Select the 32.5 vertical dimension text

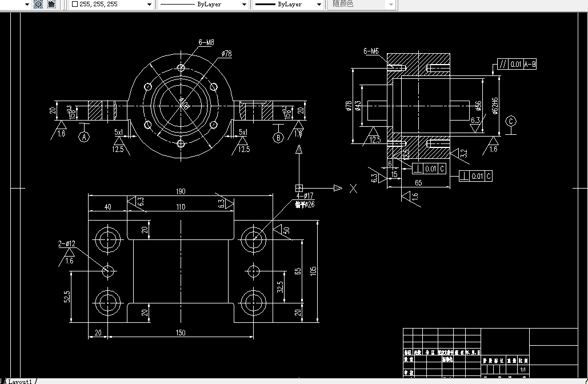pyautogui.click(x=280, y=287)
